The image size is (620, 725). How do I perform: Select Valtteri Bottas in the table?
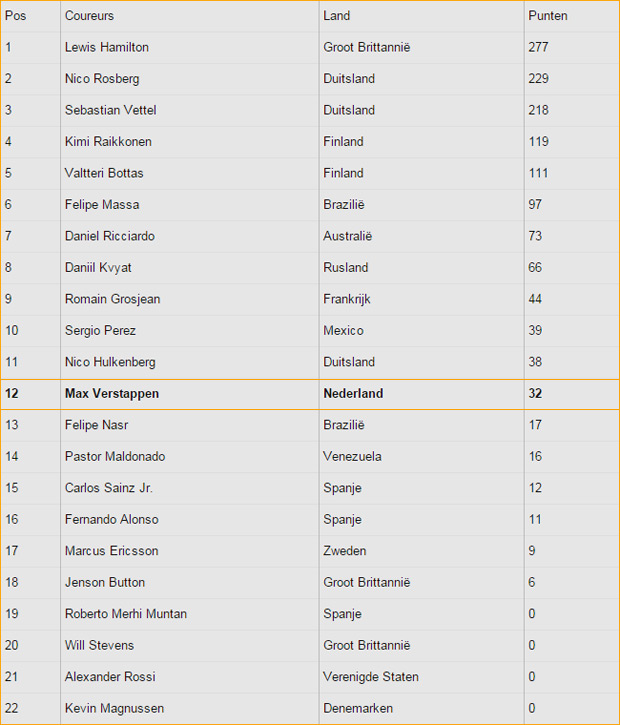(104, 173)
